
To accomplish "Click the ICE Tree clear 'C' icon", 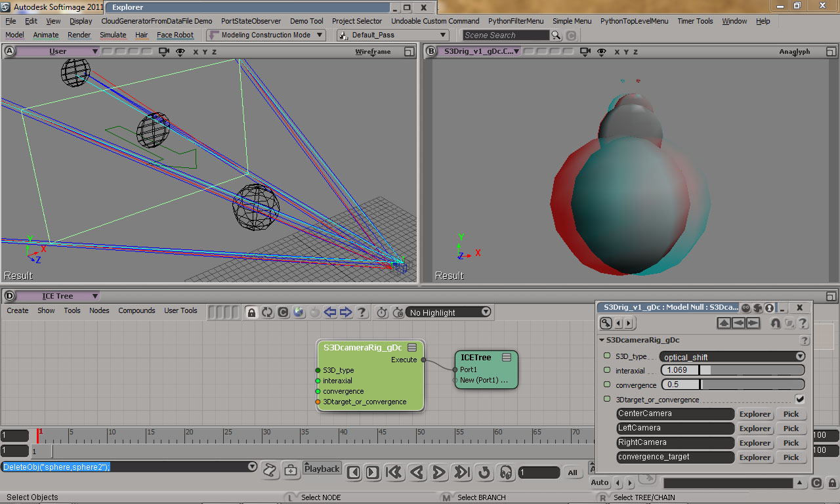I will tap(283, 312).
